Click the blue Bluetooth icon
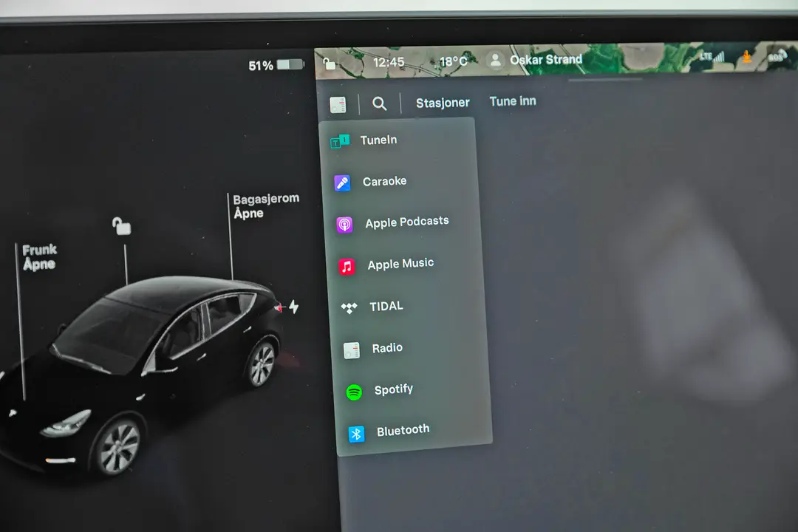 356,434
